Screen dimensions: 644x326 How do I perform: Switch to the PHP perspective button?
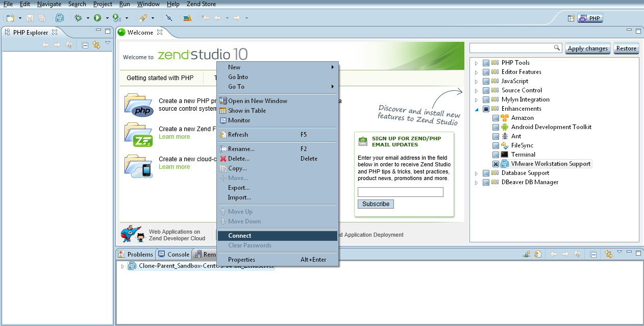click(x=590, y=18)
